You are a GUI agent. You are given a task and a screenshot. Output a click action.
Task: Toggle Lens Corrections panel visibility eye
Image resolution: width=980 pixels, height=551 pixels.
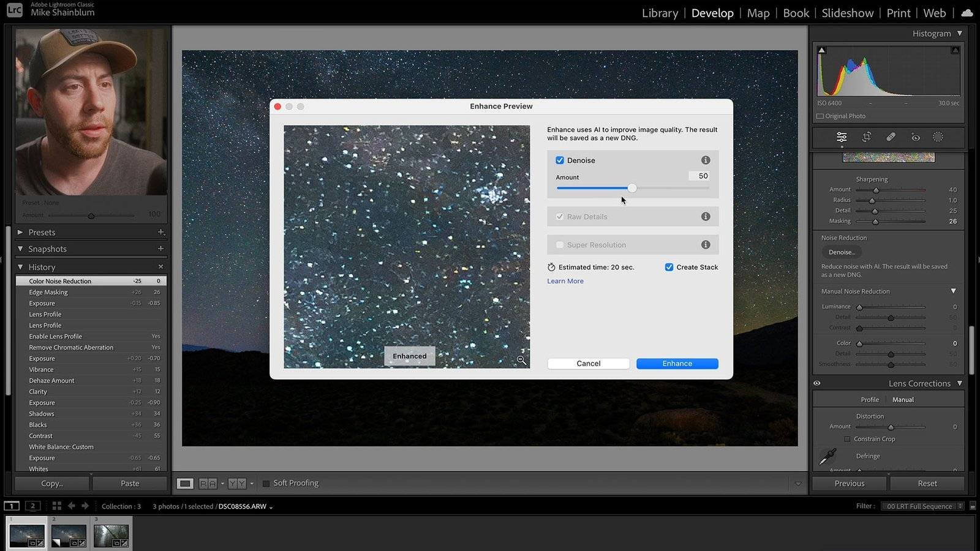[x=817, y=383]
